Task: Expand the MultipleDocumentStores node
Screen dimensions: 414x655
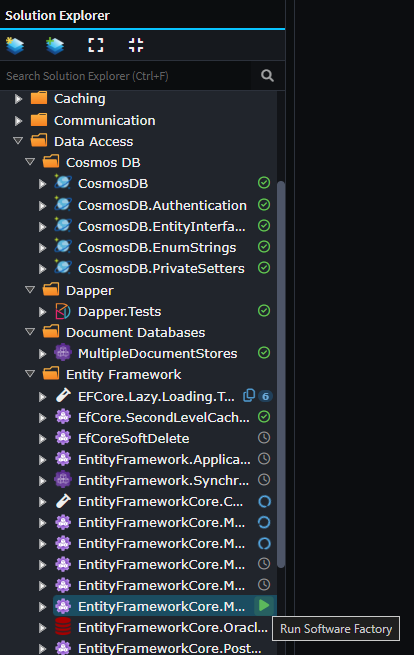Action: point(42,354)
